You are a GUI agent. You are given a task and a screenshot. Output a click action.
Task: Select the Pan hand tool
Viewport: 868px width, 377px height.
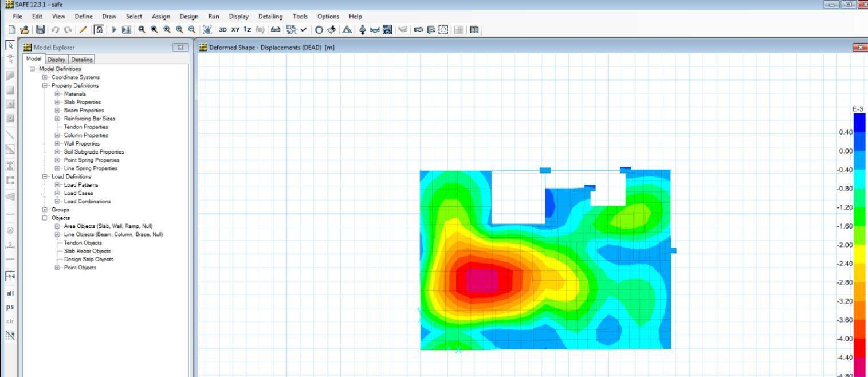click(207, 29)
